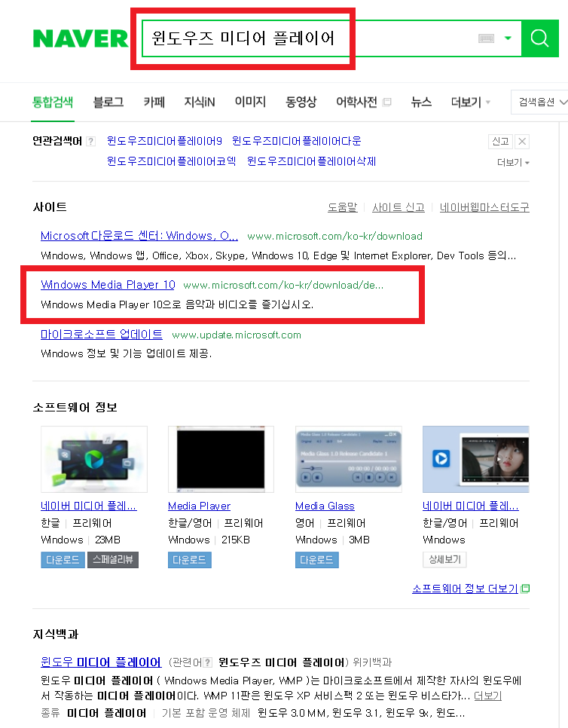Open the 어학사전 tab
Screen dimensions: 568x728
(x=356, y=102)
